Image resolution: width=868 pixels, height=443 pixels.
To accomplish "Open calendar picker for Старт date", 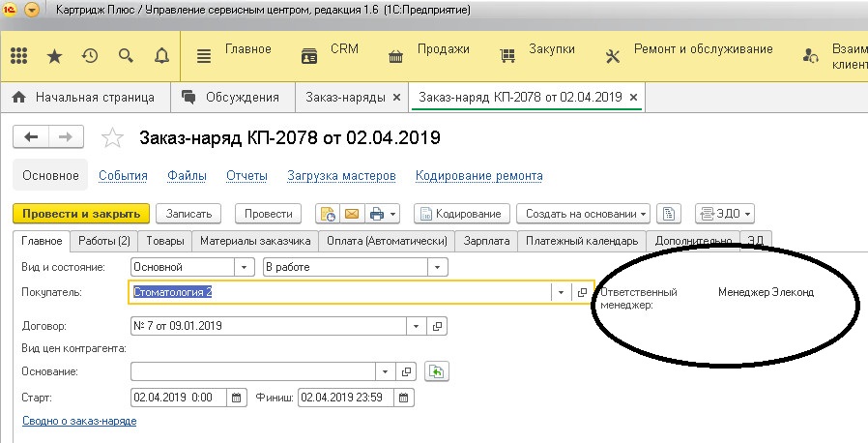I will click(236, 397).
